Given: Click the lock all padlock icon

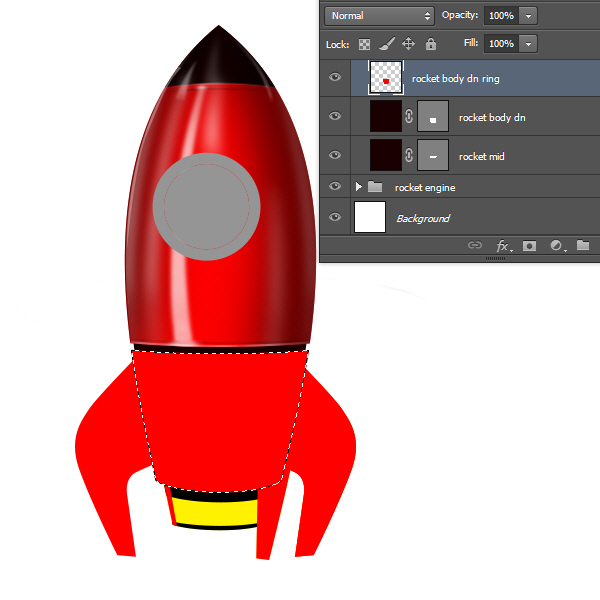Looking at the screenshot, I should tap(430, 44).
